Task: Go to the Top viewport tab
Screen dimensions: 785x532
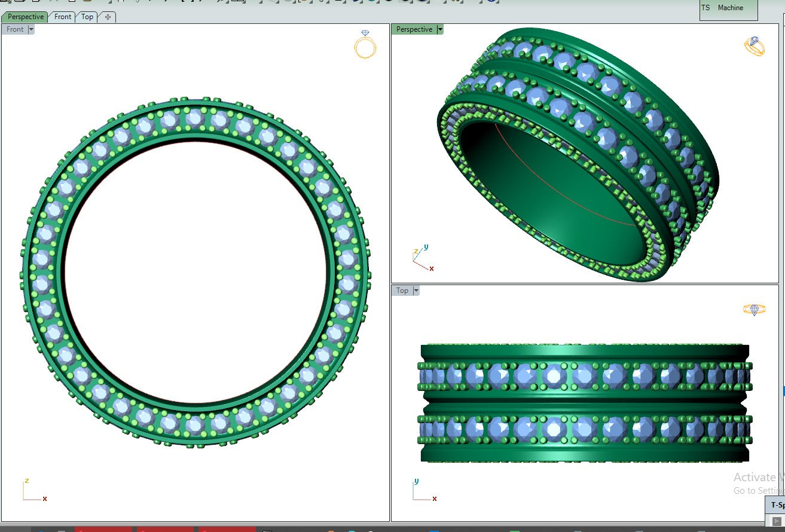Action: [87, 17]
